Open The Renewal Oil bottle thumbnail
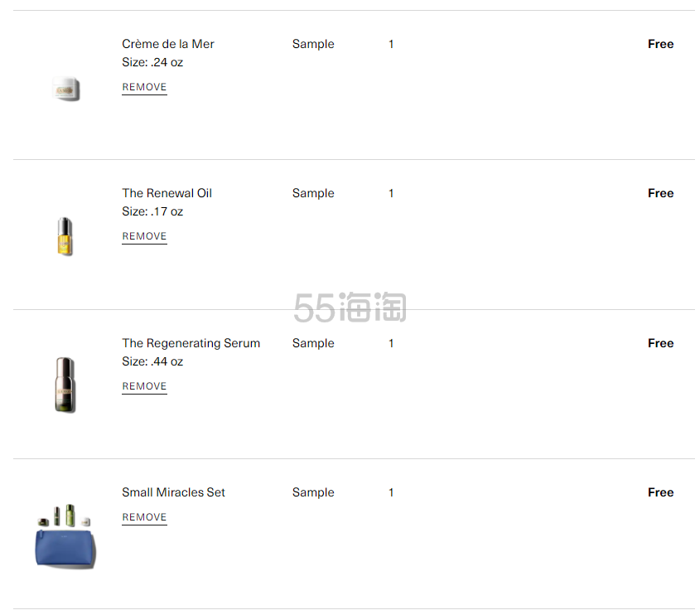The image size is (700, 615). pyautogui.click(x=65, y=236)
